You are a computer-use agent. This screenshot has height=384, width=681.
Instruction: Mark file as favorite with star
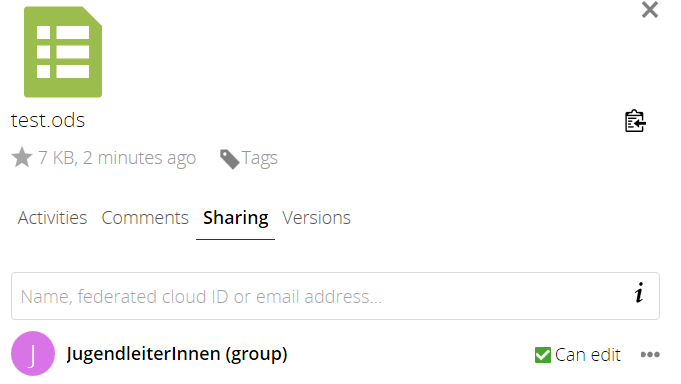click(22, 157)
